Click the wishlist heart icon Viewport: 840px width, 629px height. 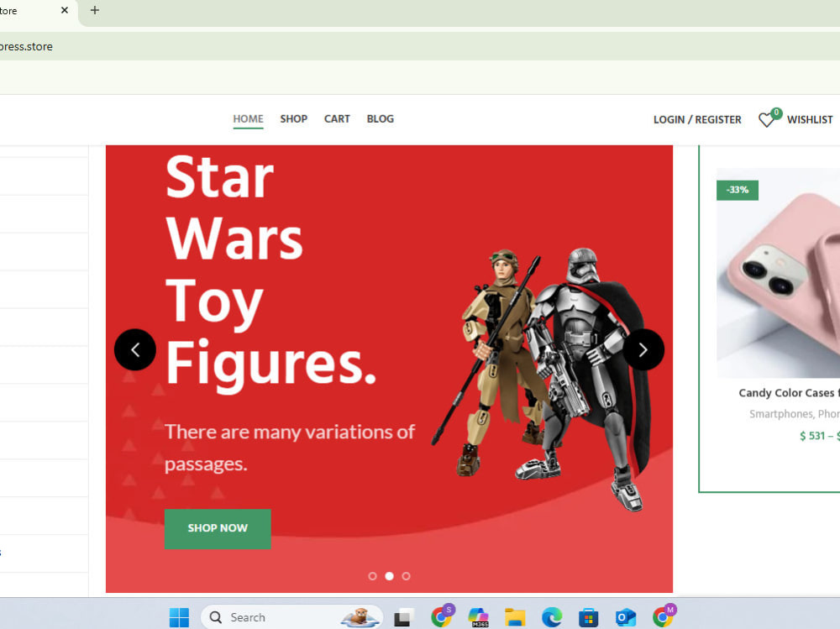(767, 120)
